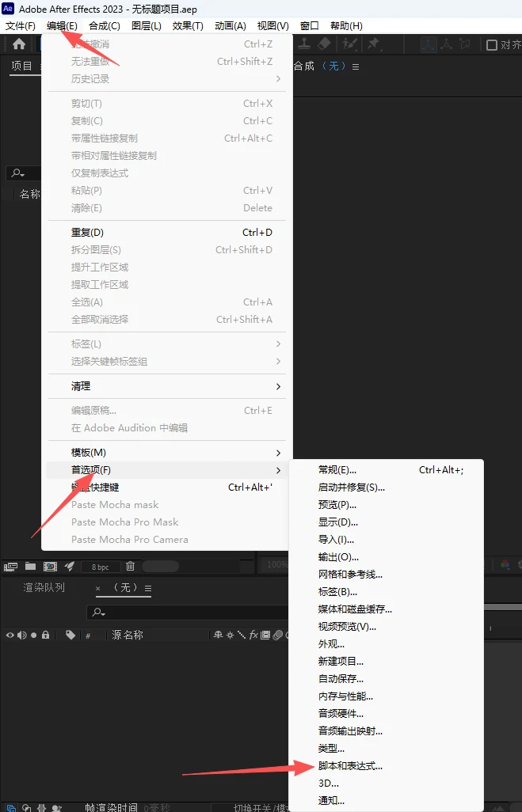This screenshot has height=812, width=522.
Task: Expand the 模板(M) submenu
Action: [166, 453]
